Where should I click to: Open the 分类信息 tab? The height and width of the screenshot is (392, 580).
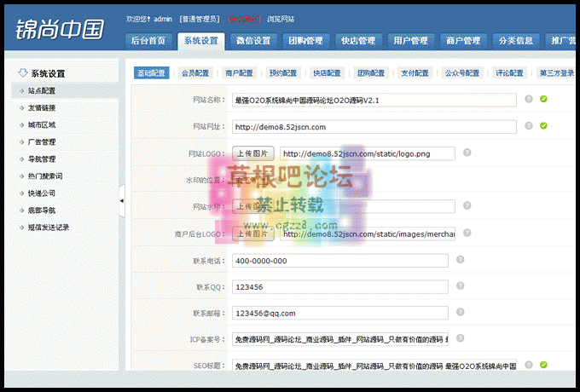click(x=516, y=41)
